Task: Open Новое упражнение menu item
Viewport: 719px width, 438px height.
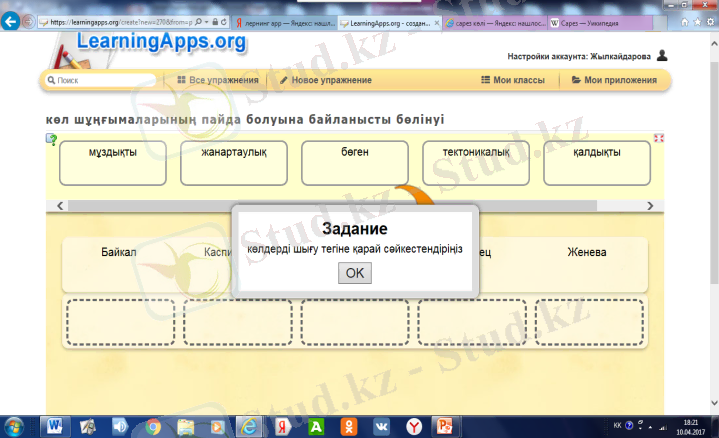Action: point(325,80)
